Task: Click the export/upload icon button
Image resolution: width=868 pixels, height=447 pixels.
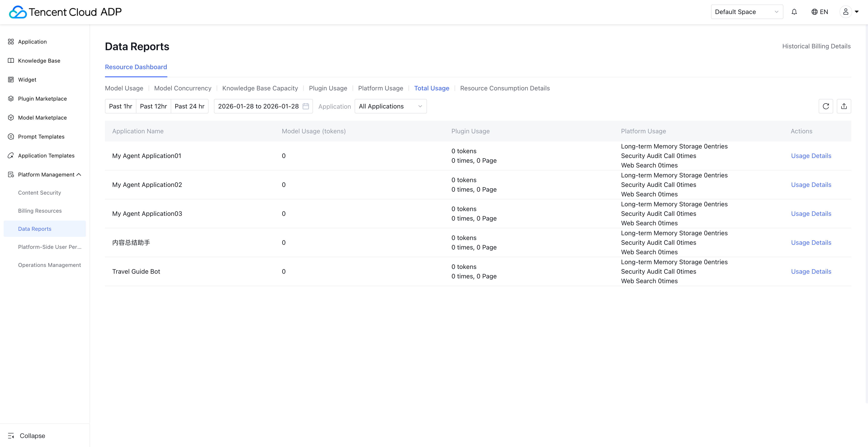Action: 844,106
